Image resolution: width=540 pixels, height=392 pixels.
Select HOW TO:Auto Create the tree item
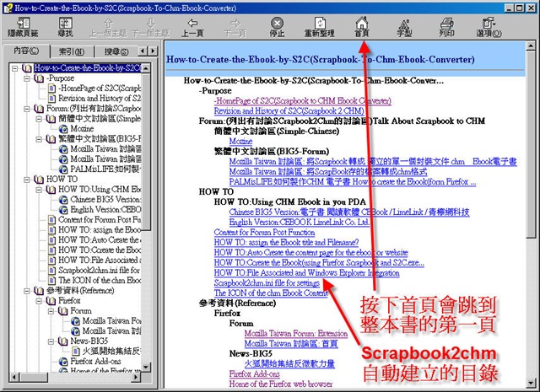100,240
